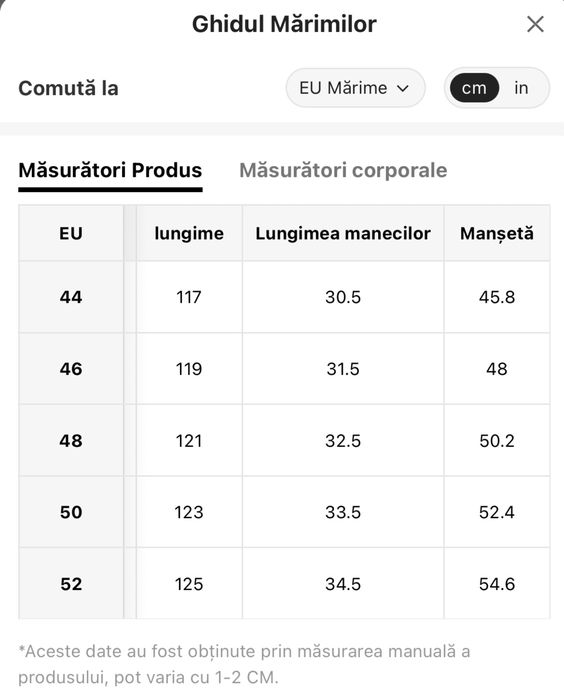The image size is (564, 700).
Task: Click the lungime column header
Action: (x=189, y=233)
